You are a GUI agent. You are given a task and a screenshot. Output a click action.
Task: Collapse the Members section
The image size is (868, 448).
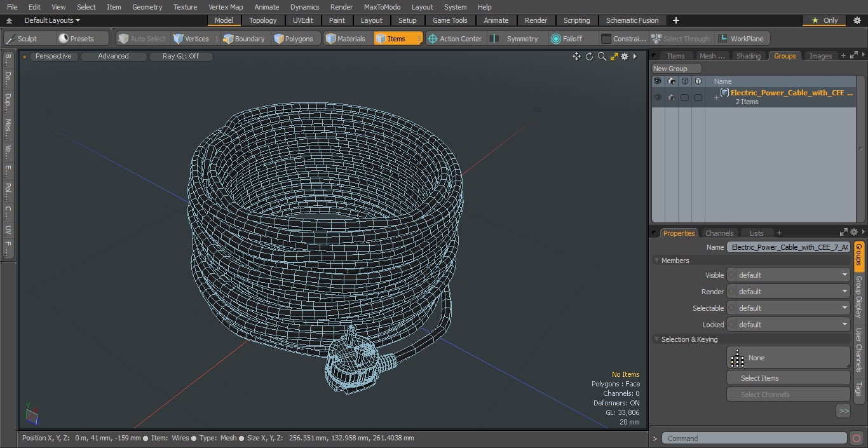(657, 261)
